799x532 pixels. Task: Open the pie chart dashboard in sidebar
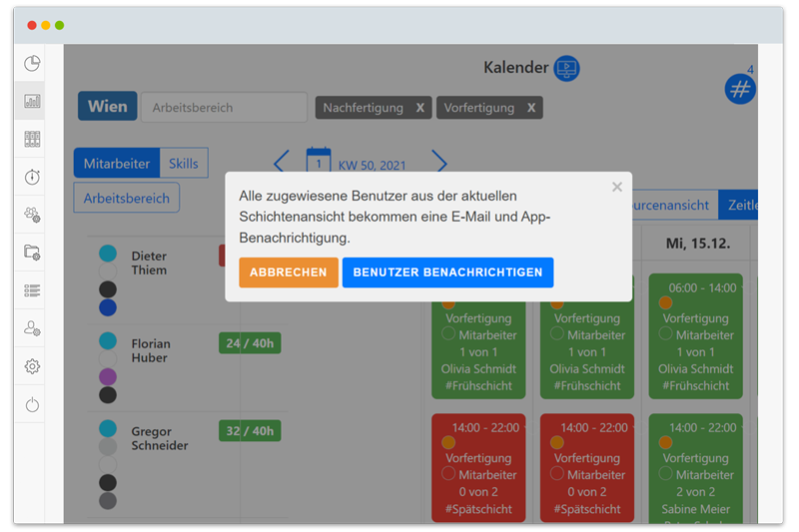[x=32, y=64]
